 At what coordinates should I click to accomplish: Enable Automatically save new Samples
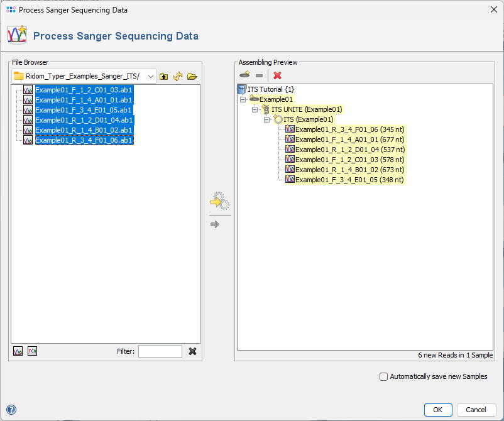tap(384, 376)
